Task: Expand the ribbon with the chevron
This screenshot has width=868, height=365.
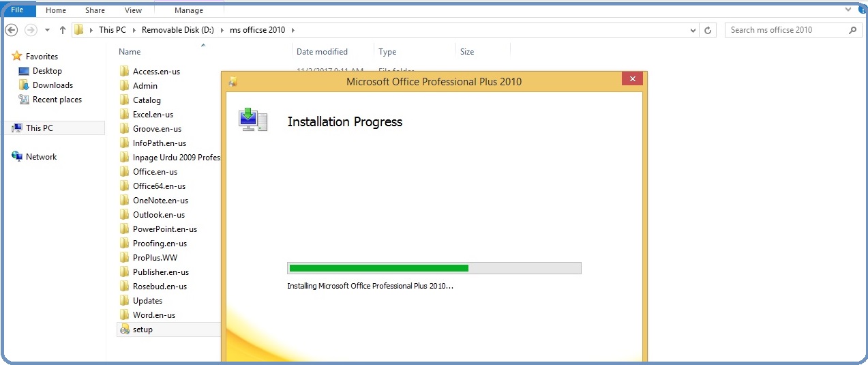Action: [848, 10]
